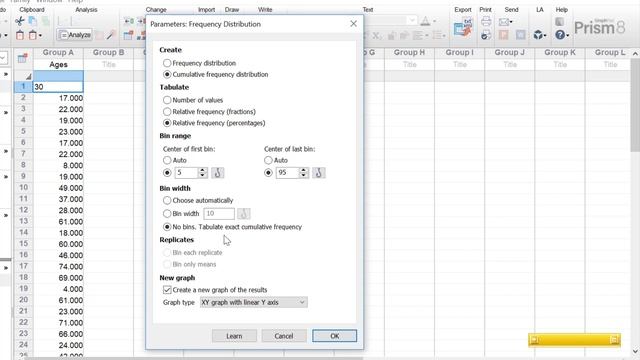Select Cumulative frequency distribution option

pyautogui.click(x=167, y=75)
